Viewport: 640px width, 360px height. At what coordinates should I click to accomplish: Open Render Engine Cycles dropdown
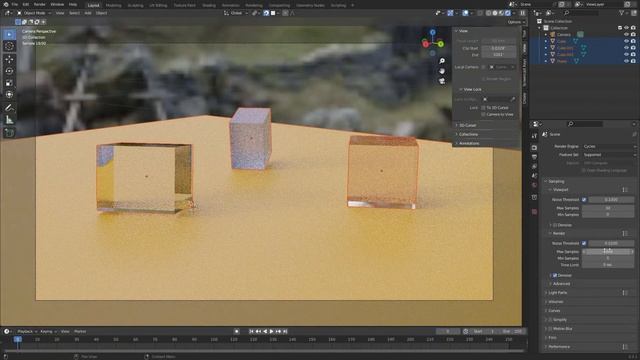[x=610, y=147]
